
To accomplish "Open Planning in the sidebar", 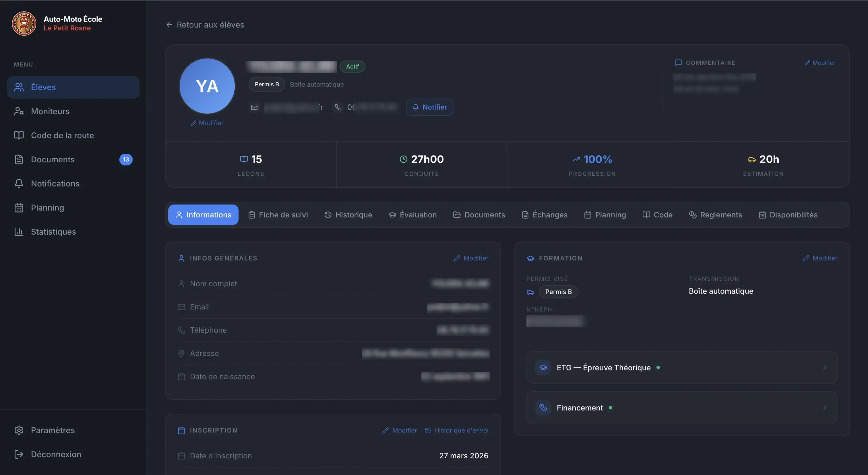I will click(x=73, y=208).
